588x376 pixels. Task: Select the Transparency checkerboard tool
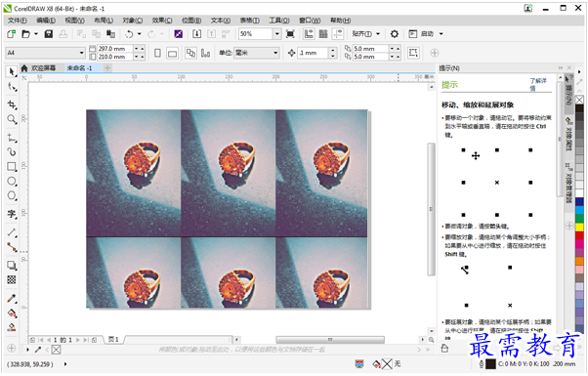[x=12, y=279]
